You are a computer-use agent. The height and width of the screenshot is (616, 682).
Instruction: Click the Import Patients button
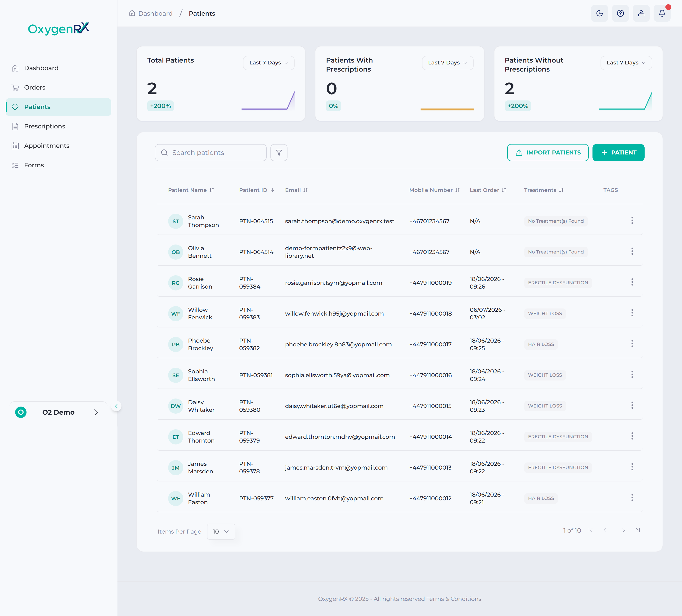click(548, 153)
